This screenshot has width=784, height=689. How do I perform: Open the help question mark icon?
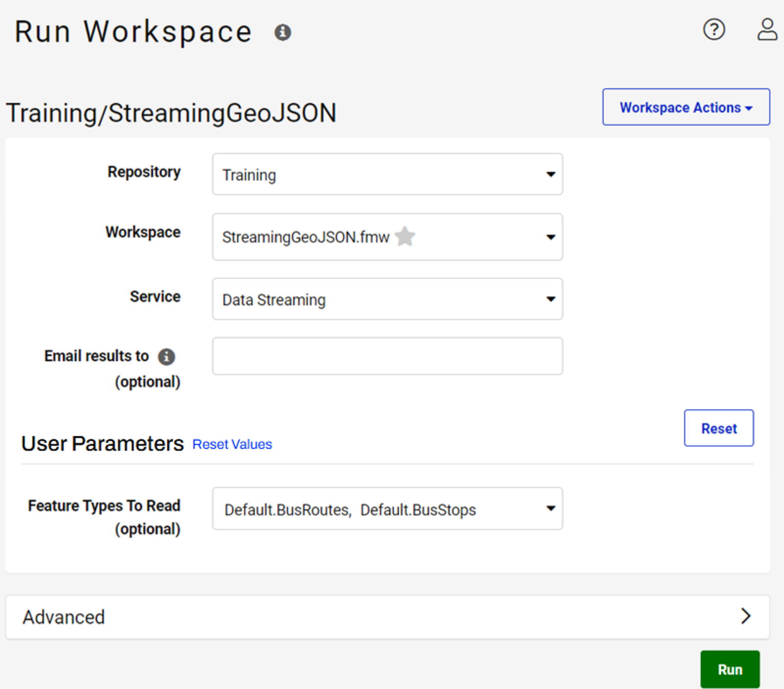pyautogui.click(x=714, y=29)
